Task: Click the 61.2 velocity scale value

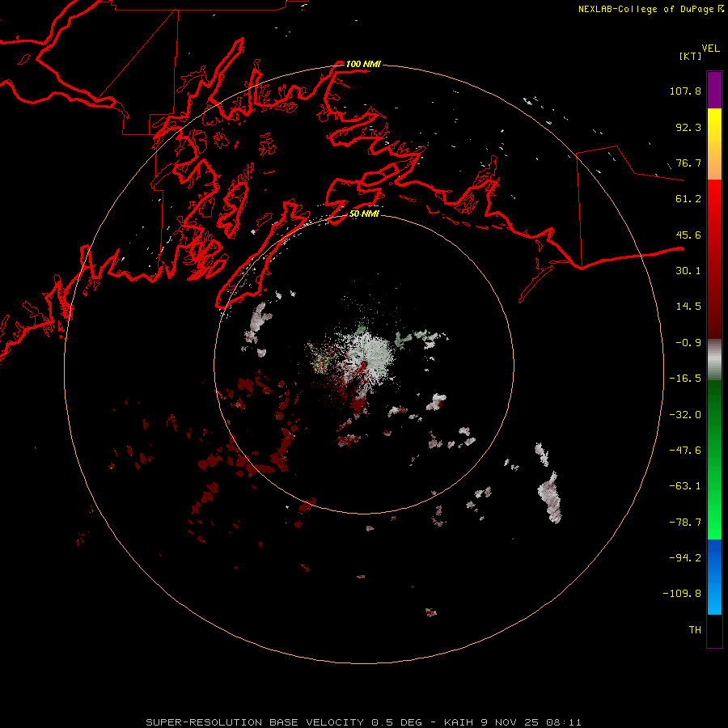Action: coord(688,199)
